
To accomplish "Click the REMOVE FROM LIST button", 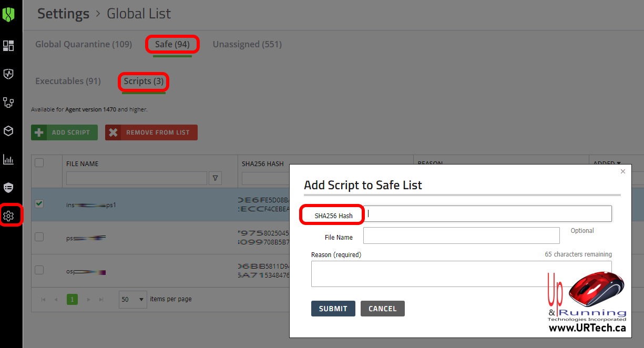I will (x=151, y=132).
